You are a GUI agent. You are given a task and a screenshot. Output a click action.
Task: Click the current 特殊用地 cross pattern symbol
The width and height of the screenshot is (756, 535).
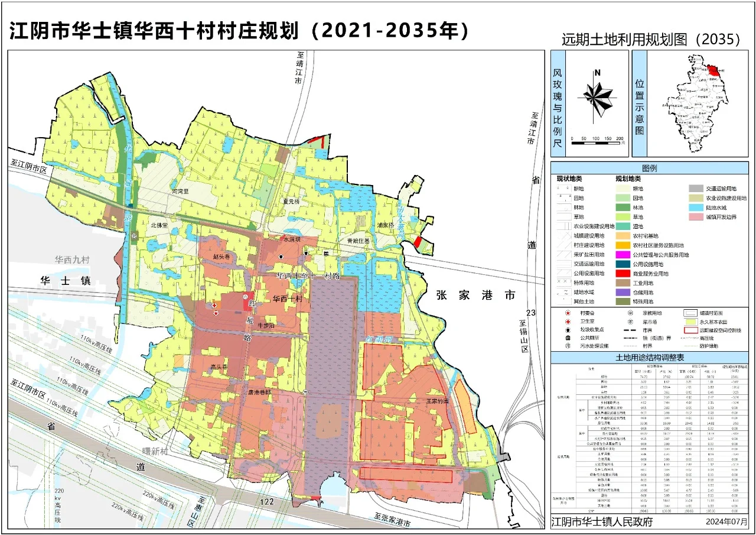[564, 283]
